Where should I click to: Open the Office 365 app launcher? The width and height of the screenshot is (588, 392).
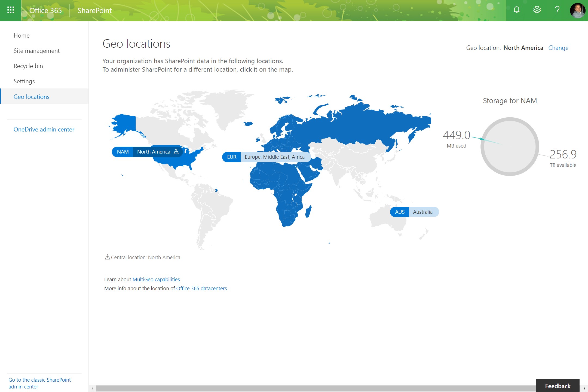click(x=11, y=10)
